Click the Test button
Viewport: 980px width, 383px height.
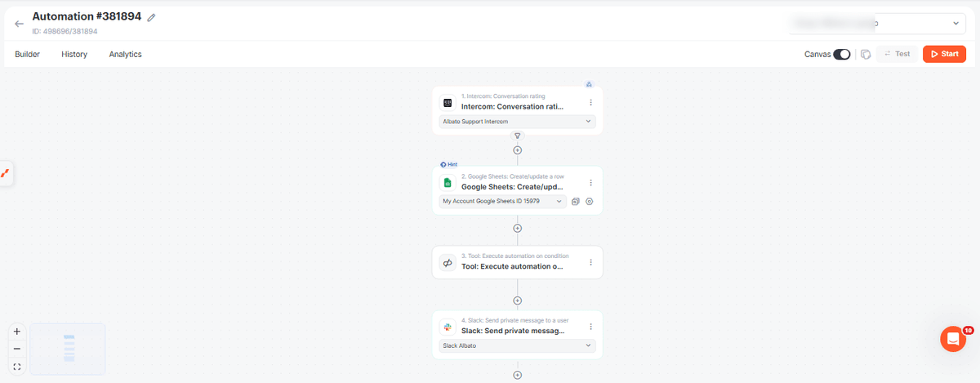[x=897, y=55]
